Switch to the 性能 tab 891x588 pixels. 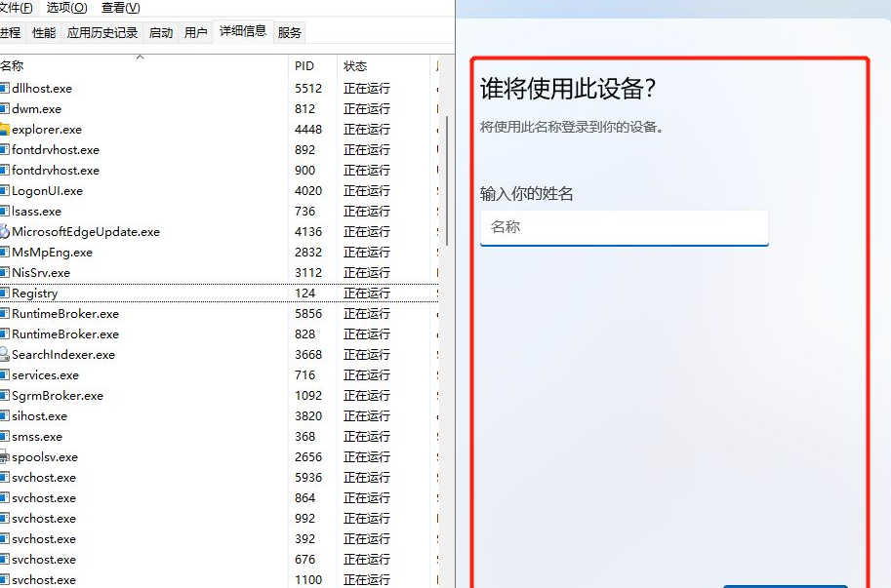[x=44, y=32]
